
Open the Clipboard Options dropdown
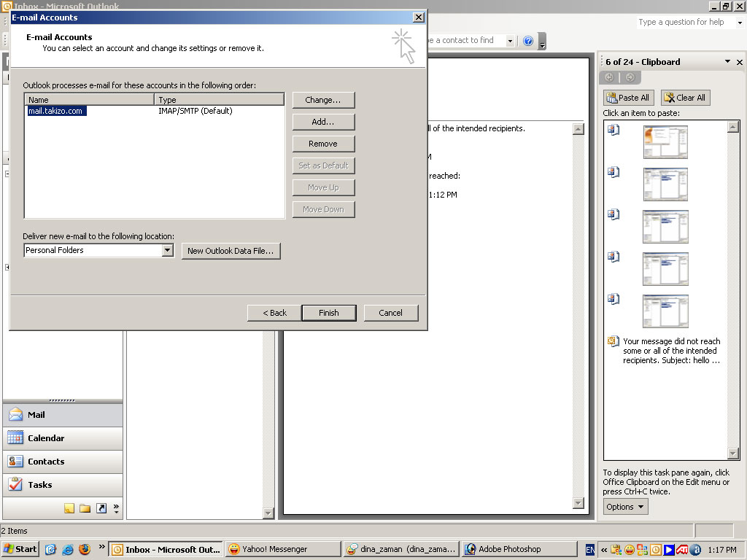[x=625, y=507]
